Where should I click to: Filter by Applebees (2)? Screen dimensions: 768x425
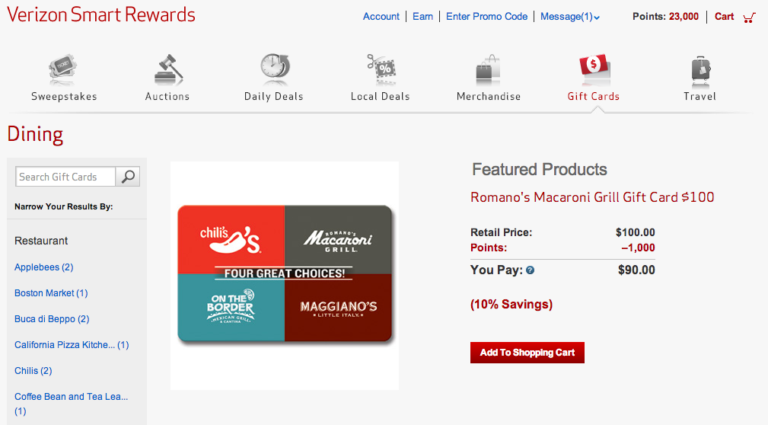(44, 267)
